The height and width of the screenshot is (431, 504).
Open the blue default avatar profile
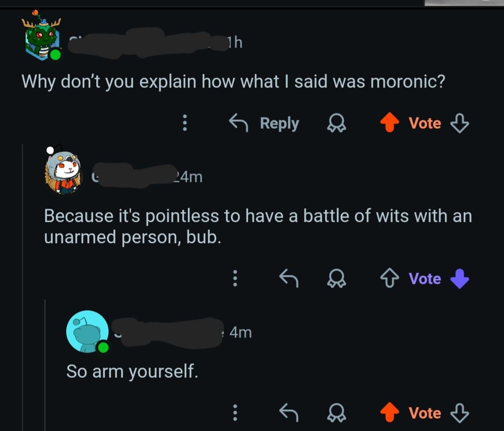[x=87, y=332]
